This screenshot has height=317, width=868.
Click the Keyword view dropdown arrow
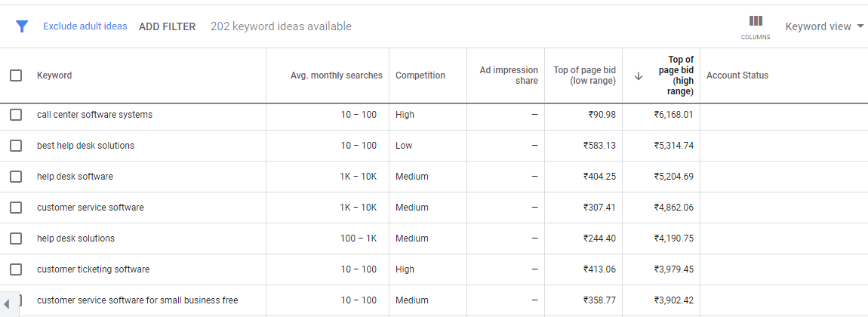(x=860, y=26)
